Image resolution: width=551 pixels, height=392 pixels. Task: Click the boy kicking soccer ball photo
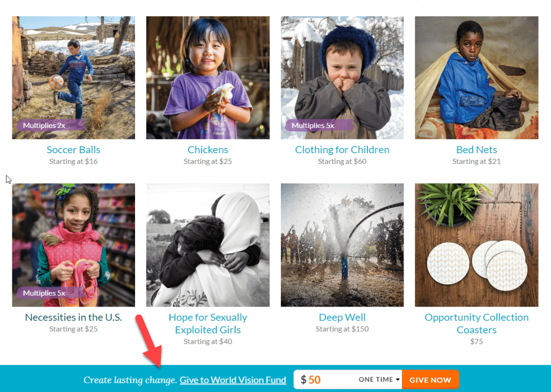click(x=73, y=77)
